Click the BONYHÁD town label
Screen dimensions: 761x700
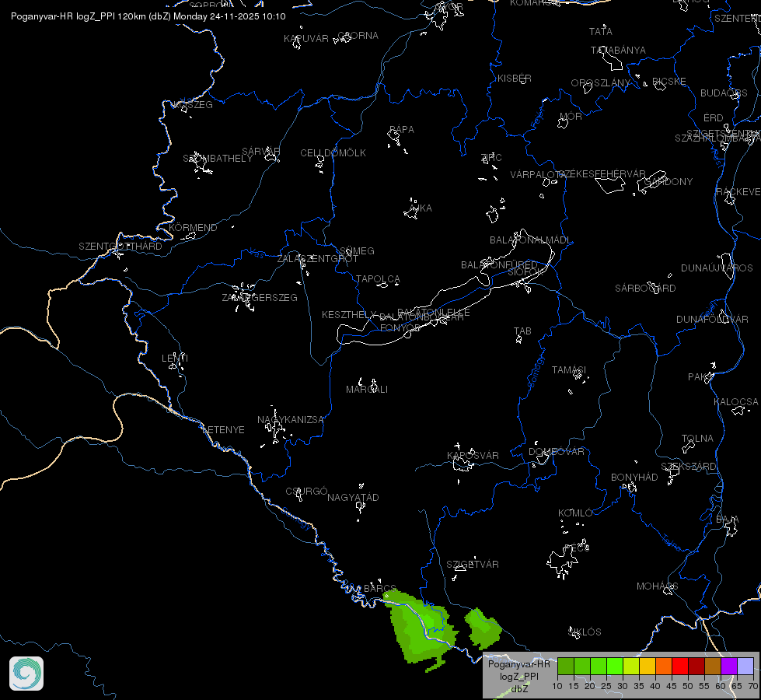tap(634, 478)
